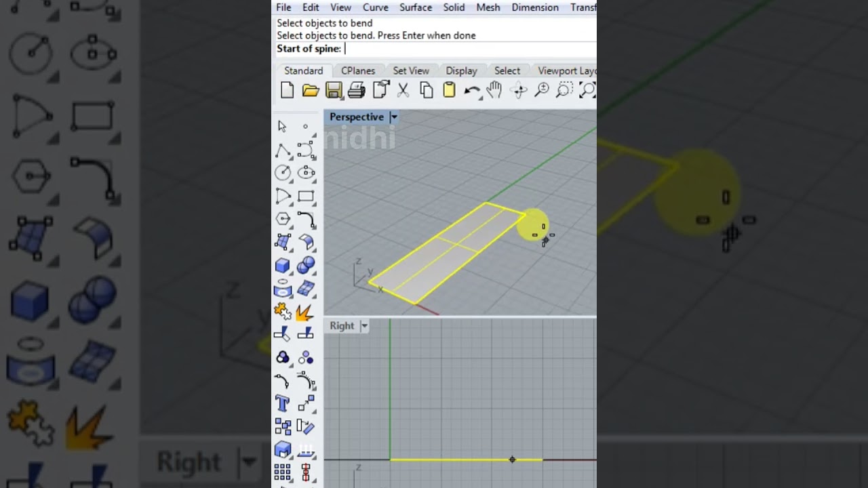Click the Explode icon
This screenshot has height=488, width=868.
[305, 312]
